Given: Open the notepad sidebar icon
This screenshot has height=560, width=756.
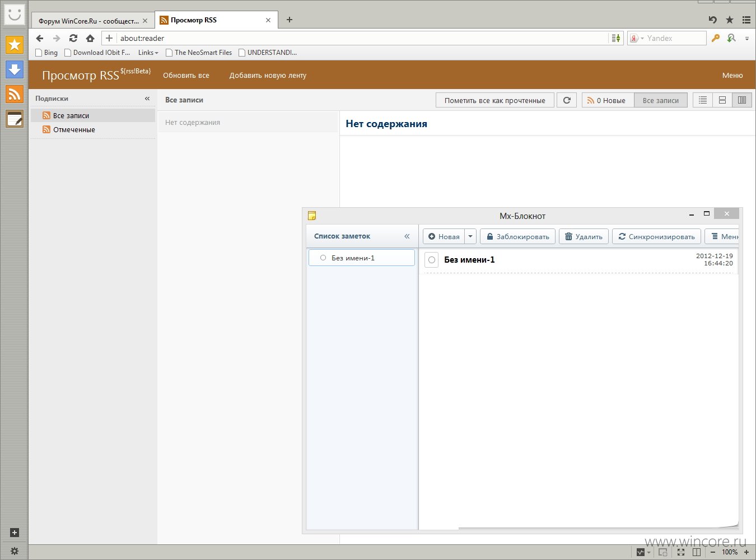Looking at the screenshot, I should pos(15,119).
